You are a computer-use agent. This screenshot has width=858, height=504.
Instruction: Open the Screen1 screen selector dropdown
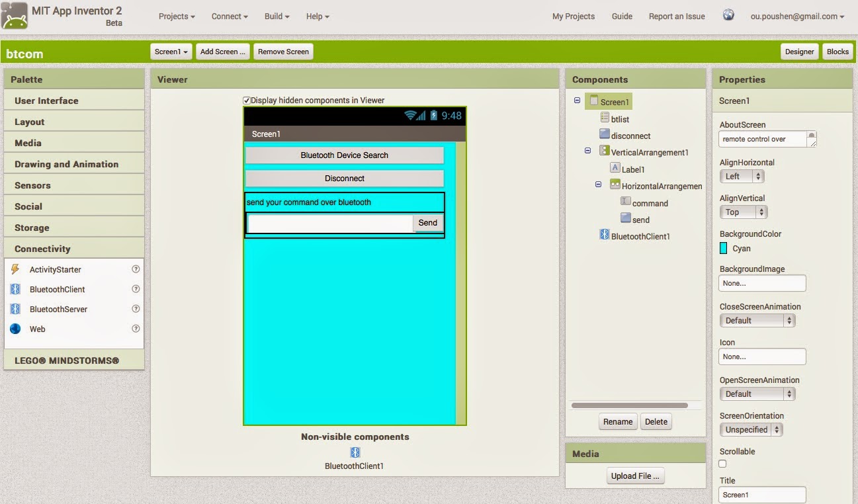coord(171,52)
